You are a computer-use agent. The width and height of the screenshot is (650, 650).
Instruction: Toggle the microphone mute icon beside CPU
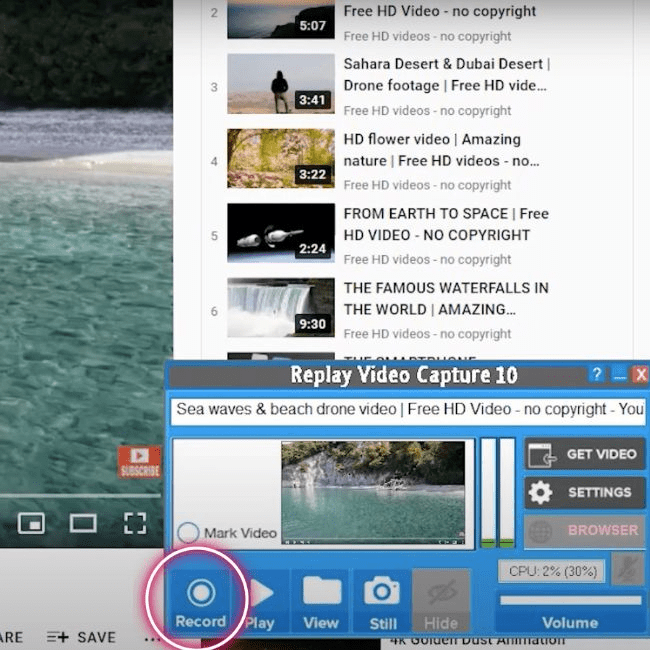tap(628, 570)
